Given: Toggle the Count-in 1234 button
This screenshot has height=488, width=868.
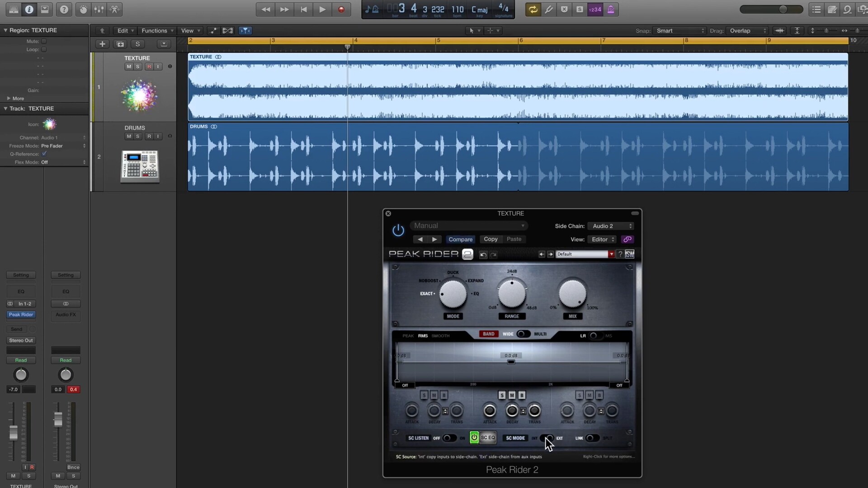Looking at the screenshot, I should click(x=595, y=9).
